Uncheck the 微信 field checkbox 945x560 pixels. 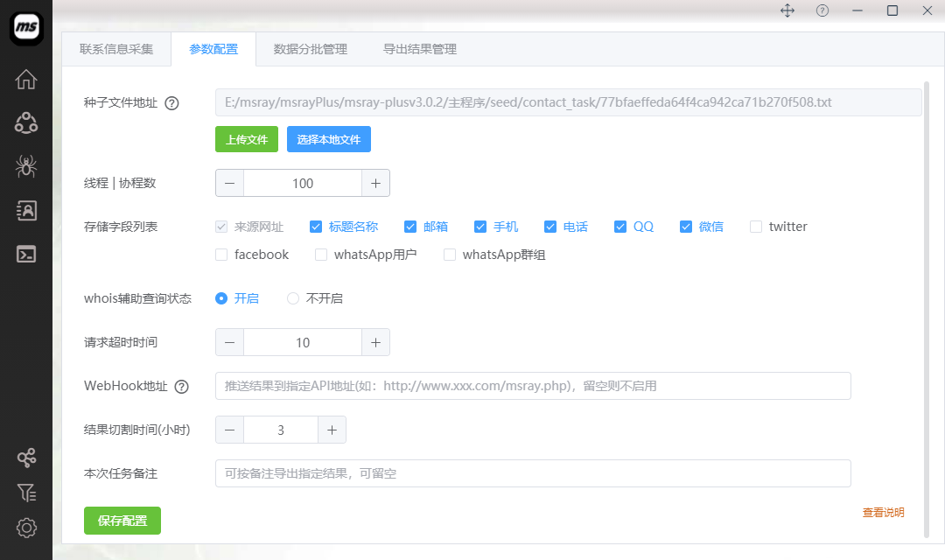click(686, 227)
